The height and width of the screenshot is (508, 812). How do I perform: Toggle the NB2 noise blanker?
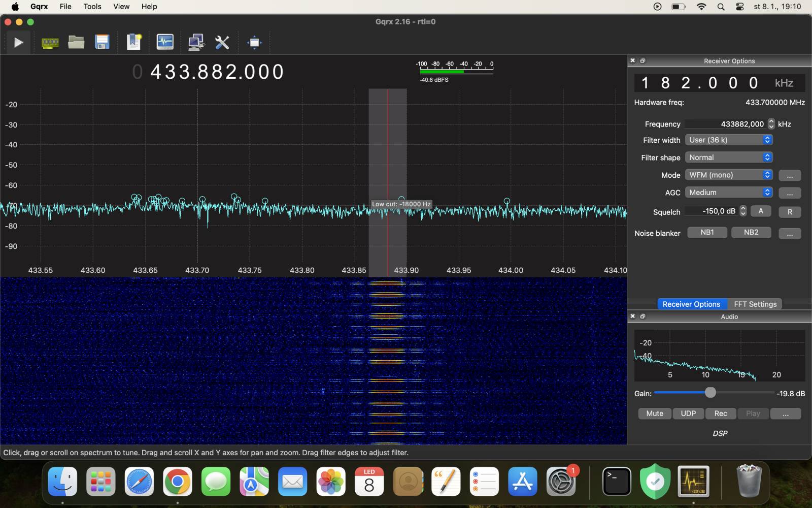[751, 232]
